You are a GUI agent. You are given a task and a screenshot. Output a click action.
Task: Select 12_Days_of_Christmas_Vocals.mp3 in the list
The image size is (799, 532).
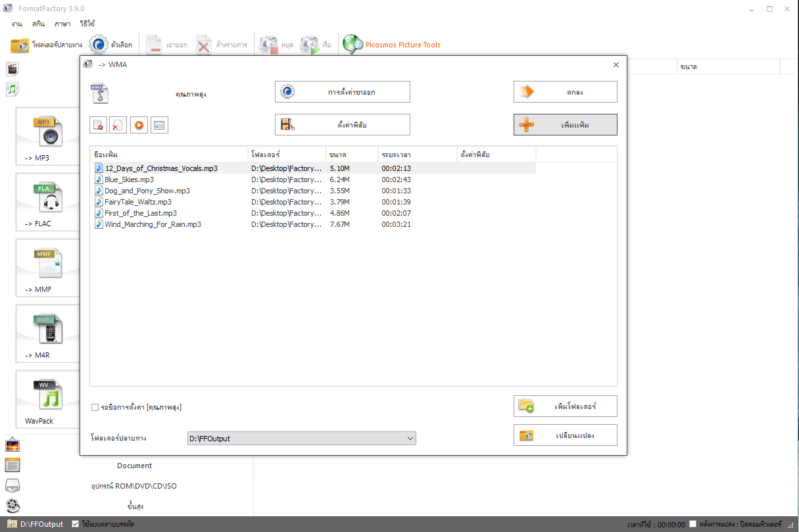pyautogui.click(x=314, y=168)
